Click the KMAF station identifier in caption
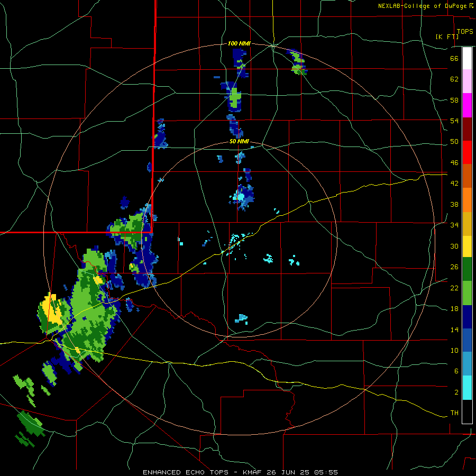The image size is (476, 476). point(253,472)
